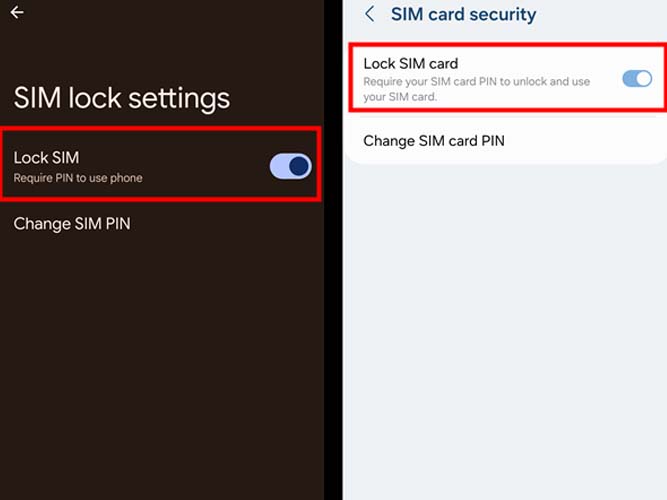The width and height of the screenshot is (667, 500).
Task: Disable the Lock SIM switch on dark screen
Action: click(x=291, y=166)
